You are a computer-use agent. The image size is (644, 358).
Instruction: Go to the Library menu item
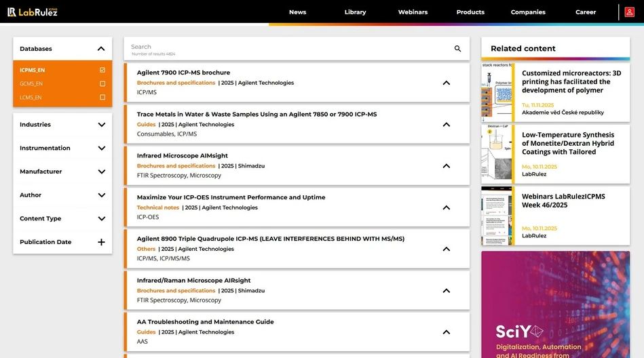tap(355, 12)
